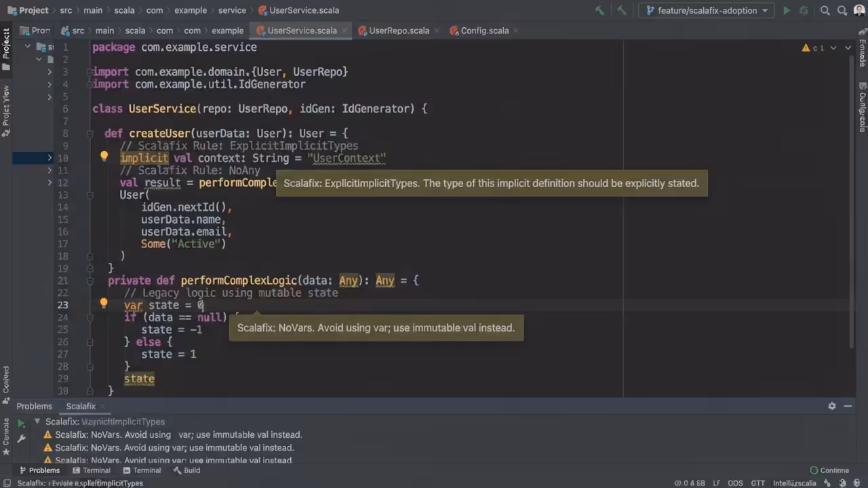Viewport: 868px width, 488px height.
Task: Close the Scalafix panel tab
Action: 103,407
